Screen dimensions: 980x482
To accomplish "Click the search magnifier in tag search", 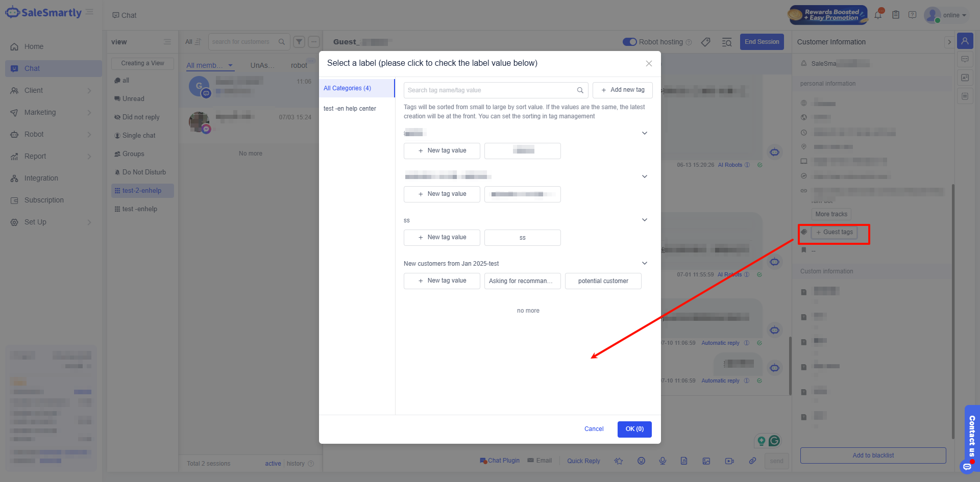I will click(580, 90).
